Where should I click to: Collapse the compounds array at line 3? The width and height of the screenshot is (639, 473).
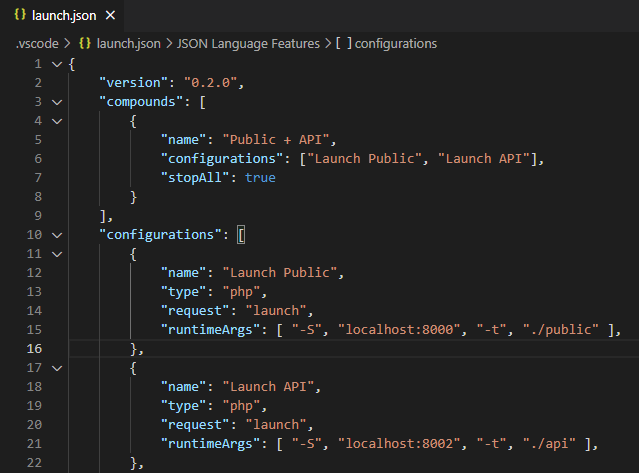[57, 102]
